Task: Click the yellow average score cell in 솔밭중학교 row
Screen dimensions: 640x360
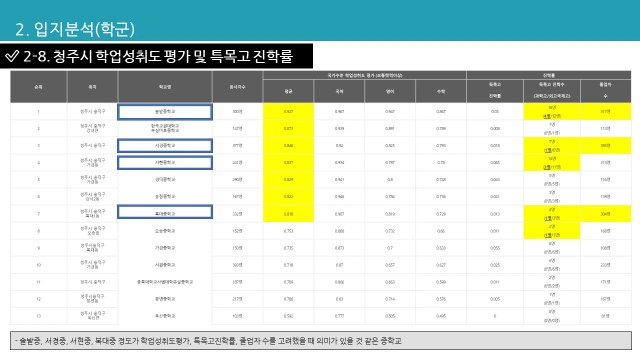Action: [x=289, y=111]
